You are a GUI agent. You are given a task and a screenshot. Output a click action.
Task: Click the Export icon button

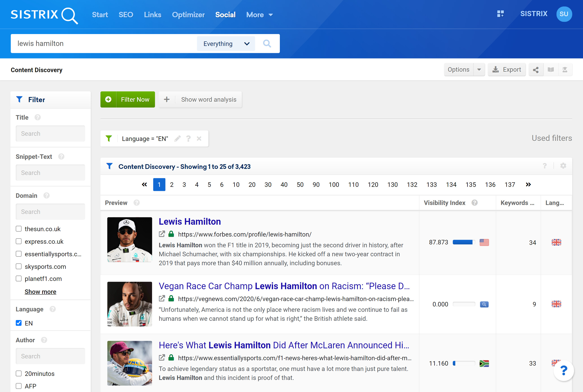(506, 70)
